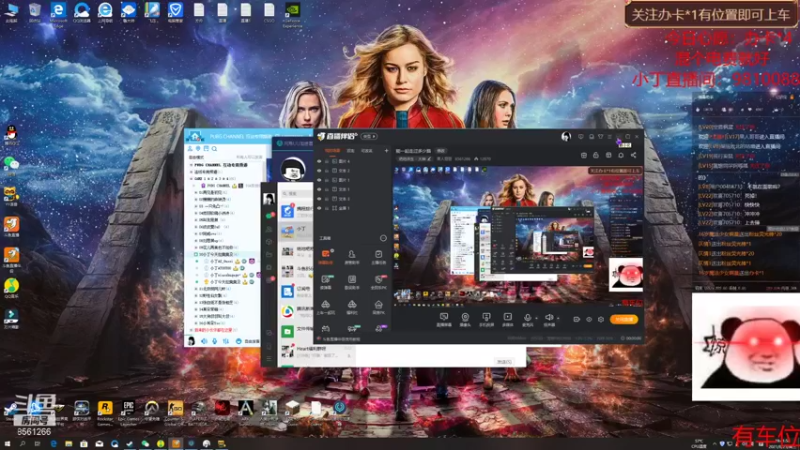Open the hamburger menu in the streaming app title bar
This screenshot has width=800, height=450.
point(609,137)
